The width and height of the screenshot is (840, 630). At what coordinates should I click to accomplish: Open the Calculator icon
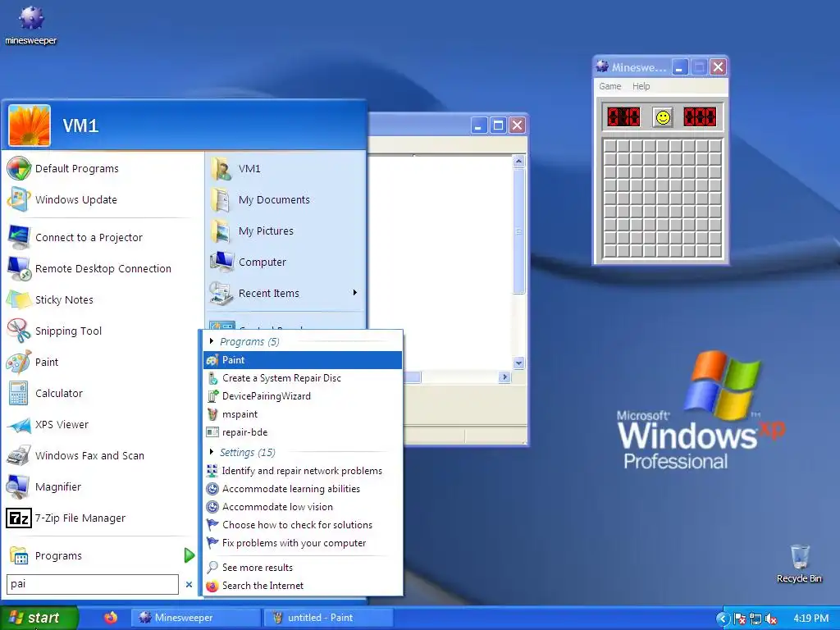(19, 393)
